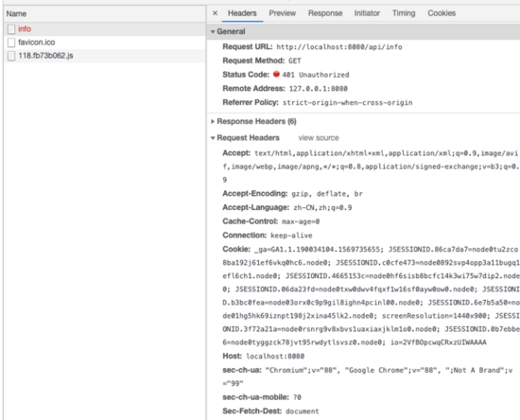Select the favicon.ico request row
This screenshot has height=420, width=520.
coord(104,43)
